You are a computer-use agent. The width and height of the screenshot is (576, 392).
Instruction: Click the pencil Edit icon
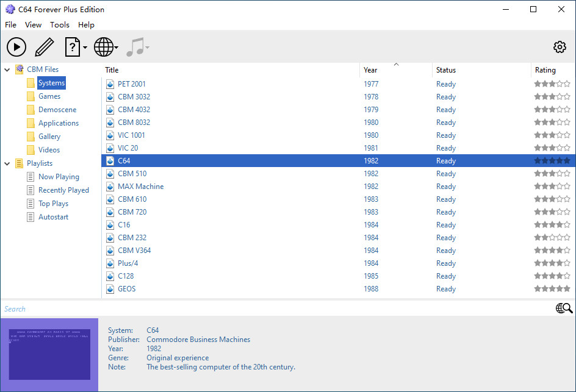[x=45, y=47]
